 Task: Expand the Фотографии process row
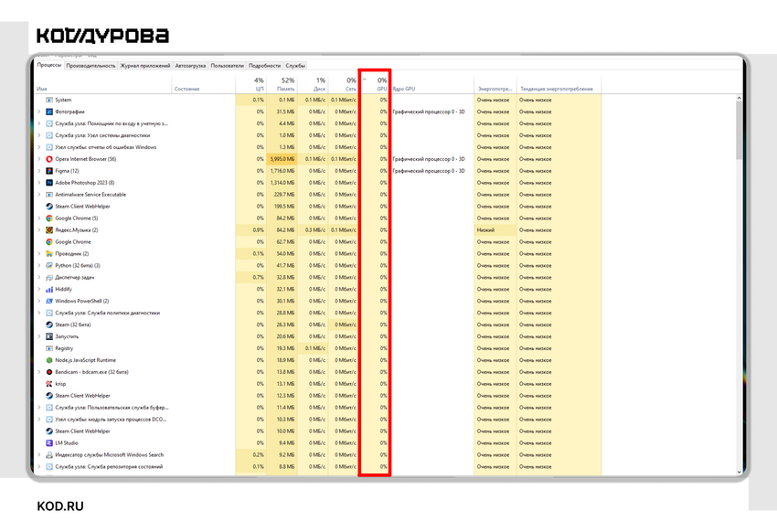(39, 112)
